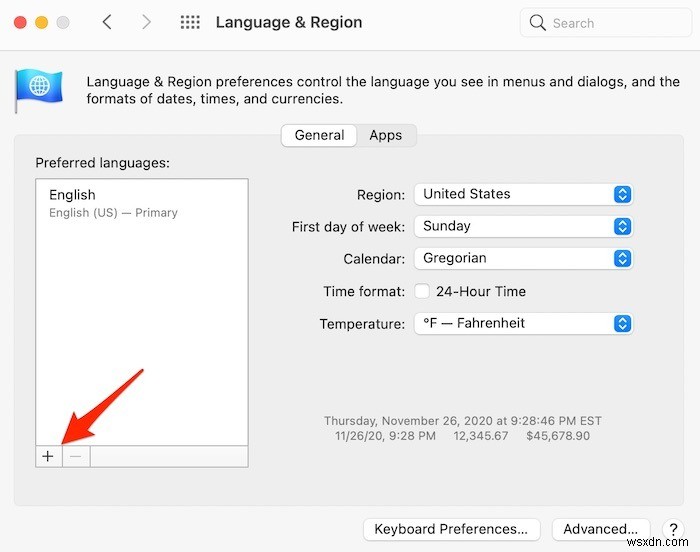The height and width of the screenshot is (552, 700).
Task: Close the window with red button
Action: tap(20, 22)
